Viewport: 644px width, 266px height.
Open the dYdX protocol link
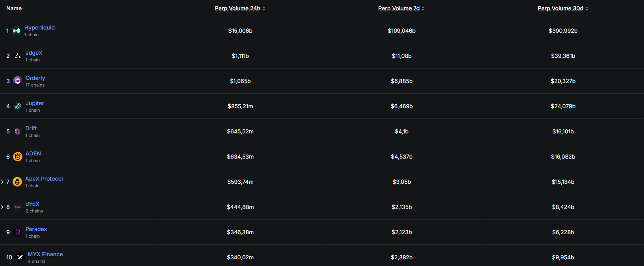32,204
